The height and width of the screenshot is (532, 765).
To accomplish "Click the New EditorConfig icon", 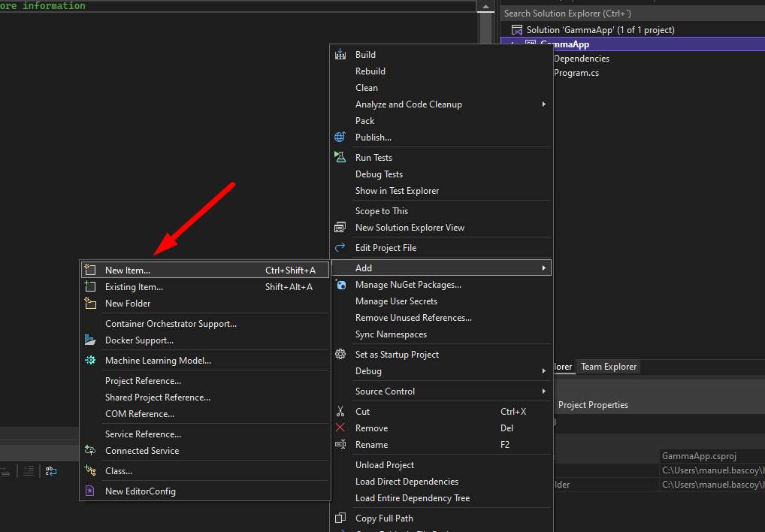I will tap(90, 491).
